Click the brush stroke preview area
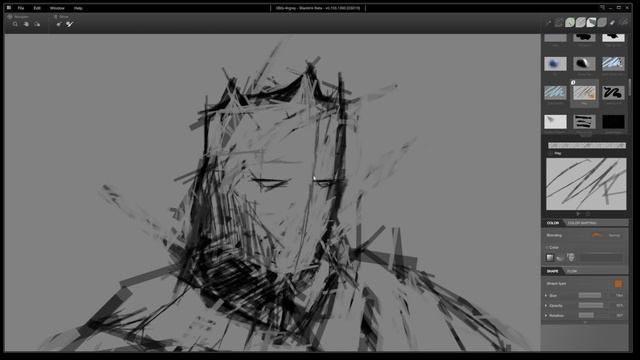This screenshot has width=640, height=360. [x=586, y=184]
